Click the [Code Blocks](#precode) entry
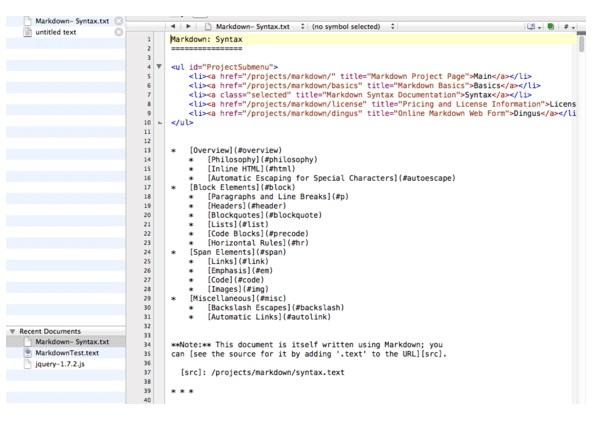Image resolution: width=603 pixels, height=426 pixels. click(258, 233)
